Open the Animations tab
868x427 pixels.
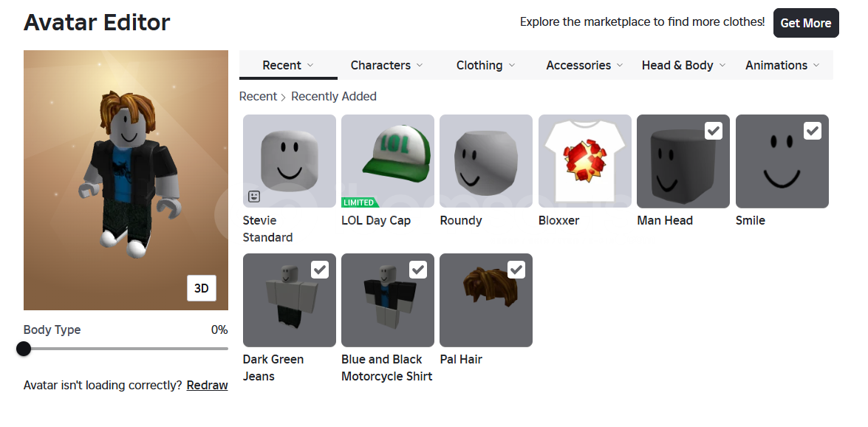[x=783, y=65]
